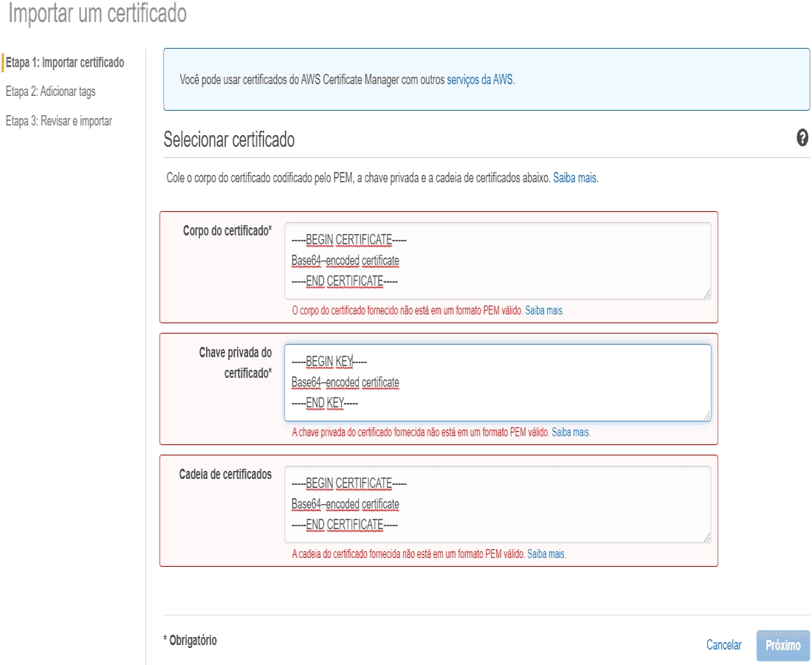Grab the resize handle of Corpo do certificado textarea
This screenshot has height=665, width=812.
[x=707, y=294]
